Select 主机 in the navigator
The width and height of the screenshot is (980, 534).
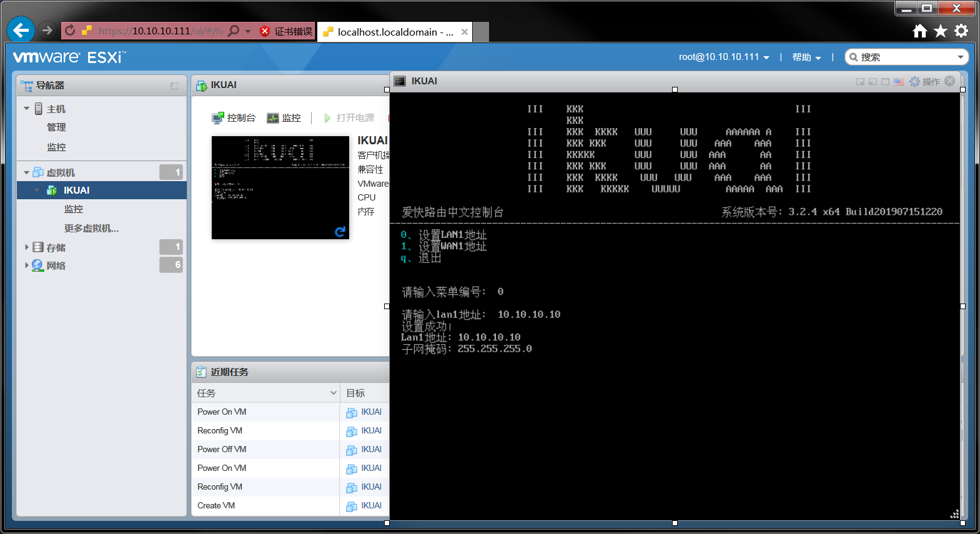(56, 109)
